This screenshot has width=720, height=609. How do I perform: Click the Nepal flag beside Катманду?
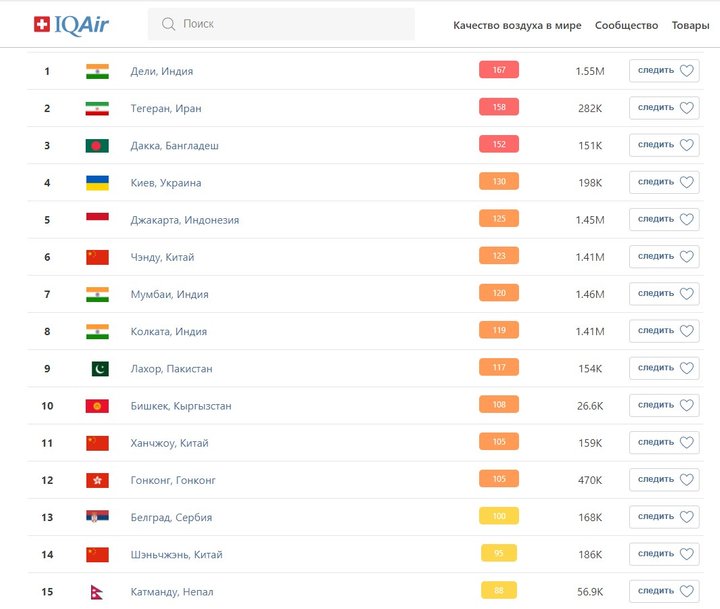(x=97, y=592)
